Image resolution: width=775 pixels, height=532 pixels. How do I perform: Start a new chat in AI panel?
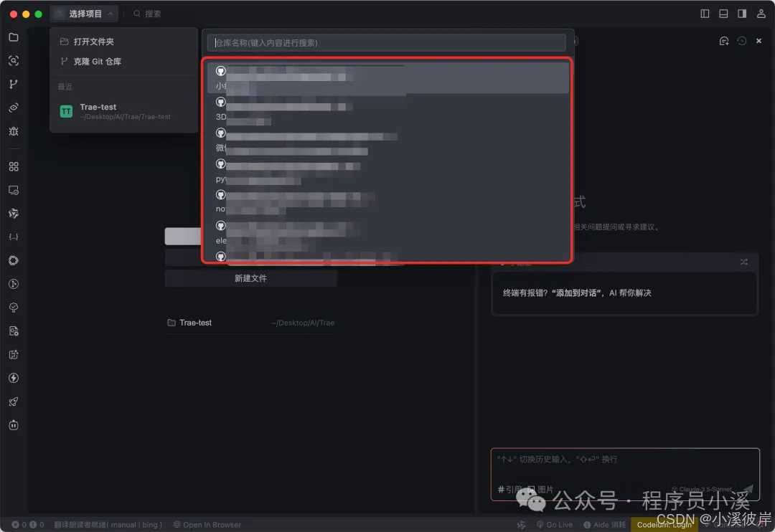[723, 41]
